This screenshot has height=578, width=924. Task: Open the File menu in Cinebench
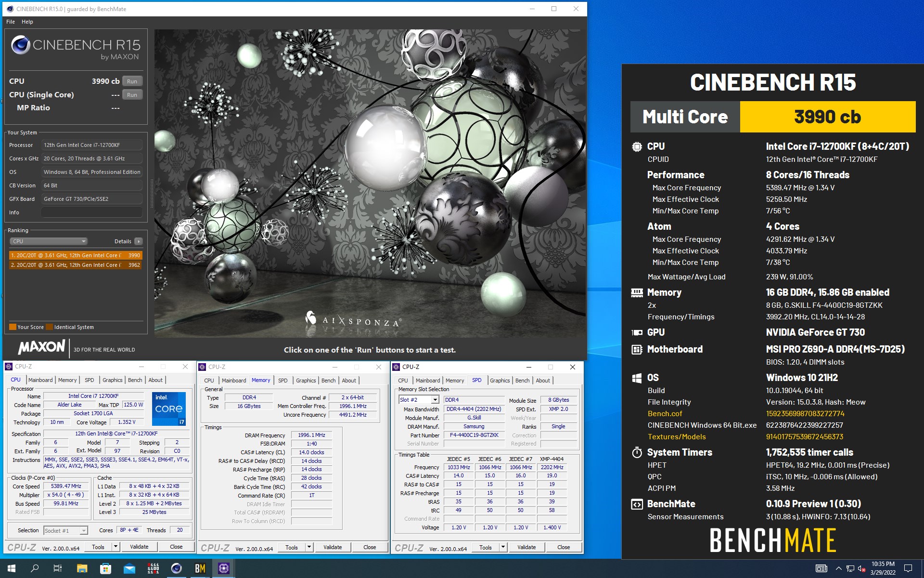[11, 22]
